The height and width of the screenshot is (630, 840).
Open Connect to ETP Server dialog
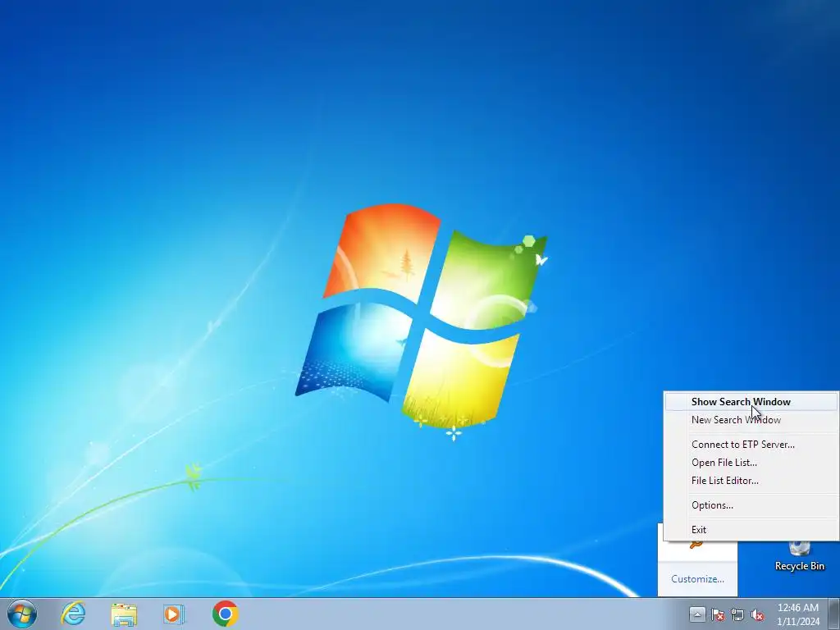pos(751,444)
